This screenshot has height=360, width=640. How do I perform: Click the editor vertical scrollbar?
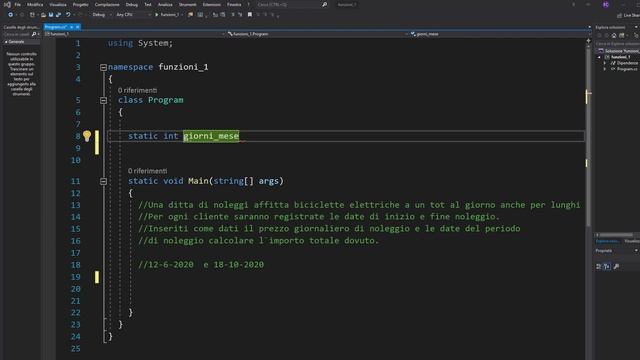coord(588,135)
